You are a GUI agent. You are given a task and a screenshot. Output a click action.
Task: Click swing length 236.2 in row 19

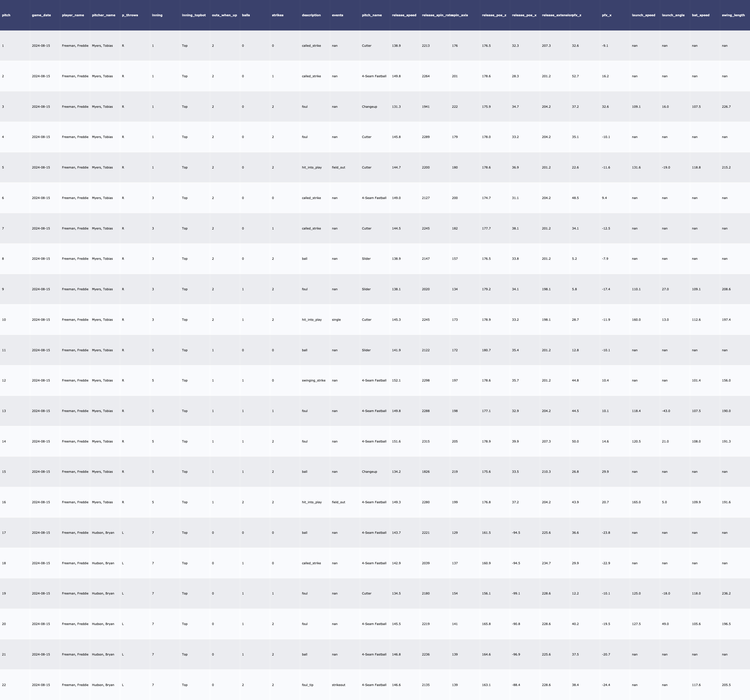pyautogui.click(x=726, y=593)
